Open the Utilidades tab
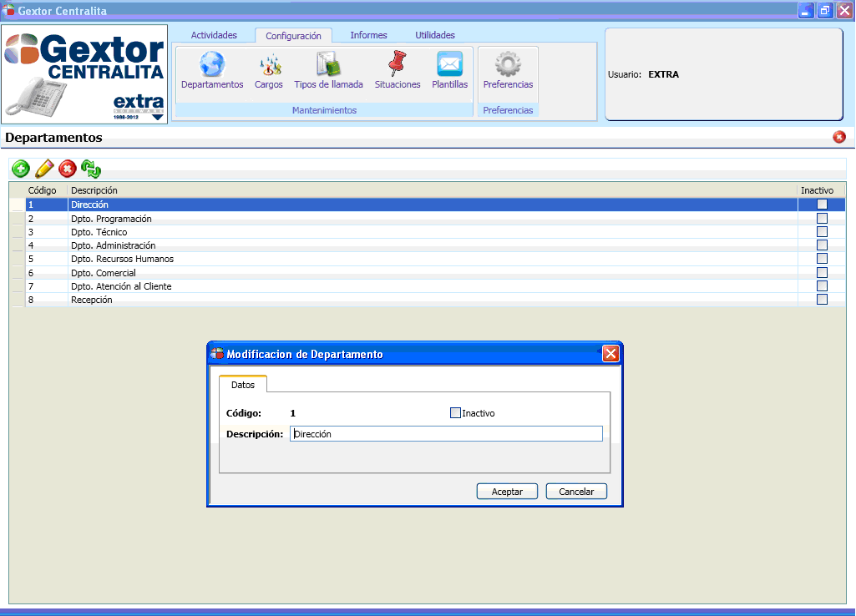Viewport: 856px width, 616px height. [435, 35]
